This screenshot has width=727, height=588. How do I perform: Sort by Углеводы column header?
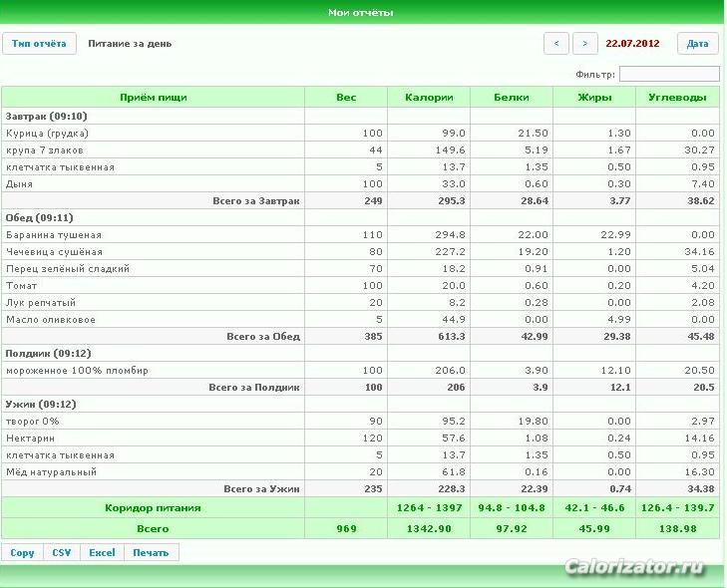tap(677, 98)
